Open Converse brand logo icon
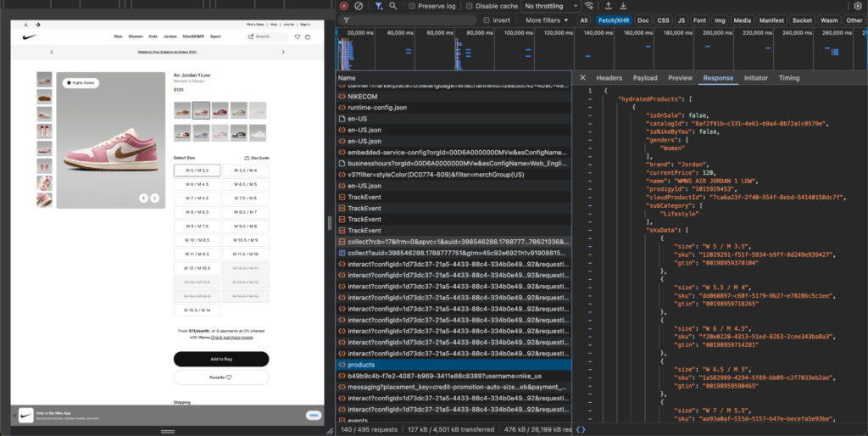The image size is (868, 436). 37,25
